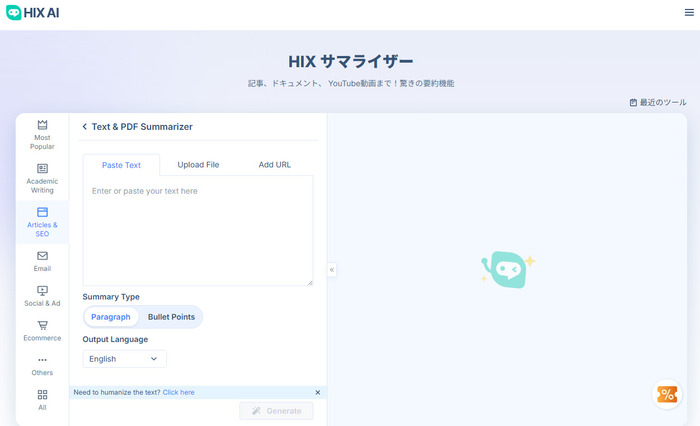Open the Ecommerce category
This screenshot has width=700, height=426.
click(x=42, y=331)
